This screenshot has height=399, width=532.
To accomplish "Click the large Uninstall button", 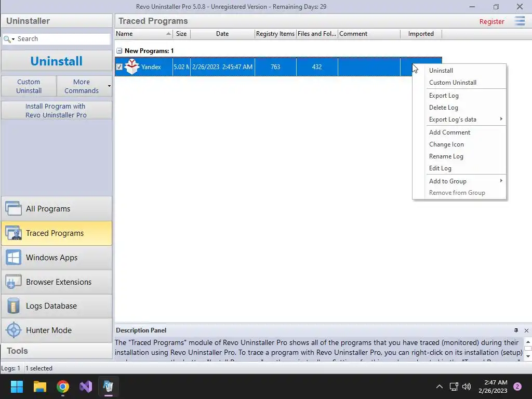I will click(56, 61).
